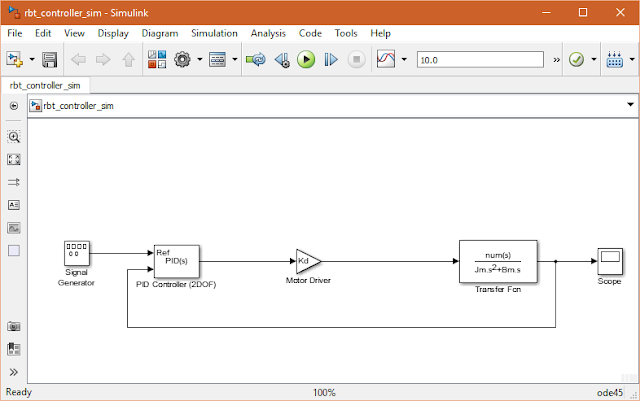Select the Motor Driver gain block
This screenshot has width=640, height=401.
coord(309,261)
